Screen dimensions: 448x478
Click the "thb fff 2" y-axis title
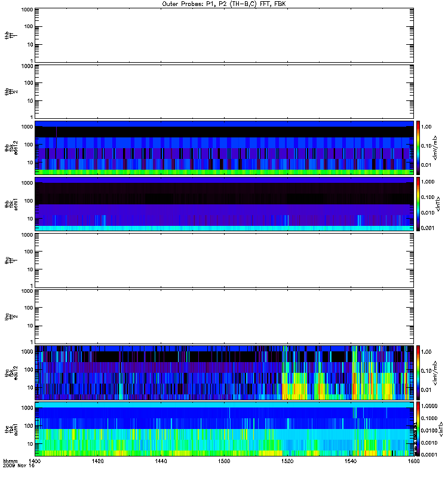click(x=11, y=91)
